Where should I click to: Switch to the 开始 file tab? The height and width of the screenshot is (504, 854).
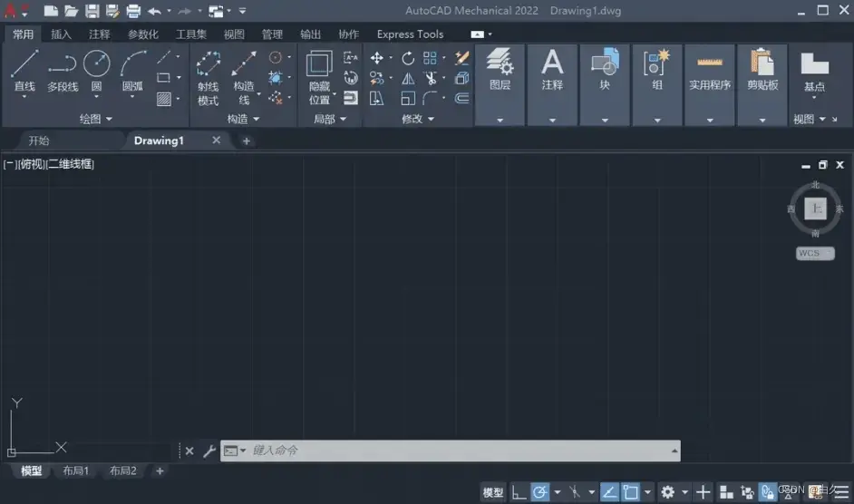[x=39, y=141]
